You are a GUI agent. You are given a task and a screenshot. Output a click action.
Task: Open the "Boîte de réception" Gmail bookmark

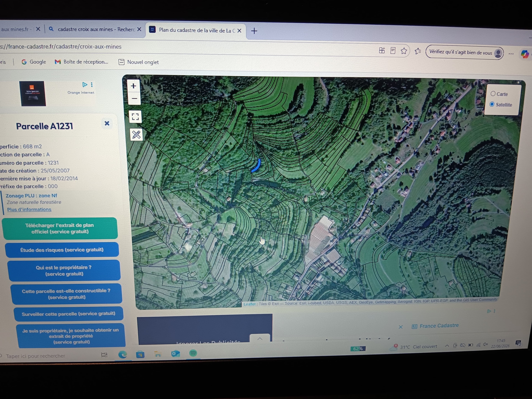tap(81, 62)
